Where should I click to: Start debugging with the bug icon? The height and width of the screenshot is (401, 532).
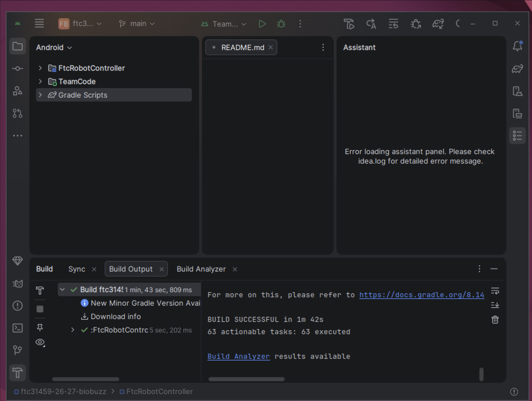(x=281, y=24)
